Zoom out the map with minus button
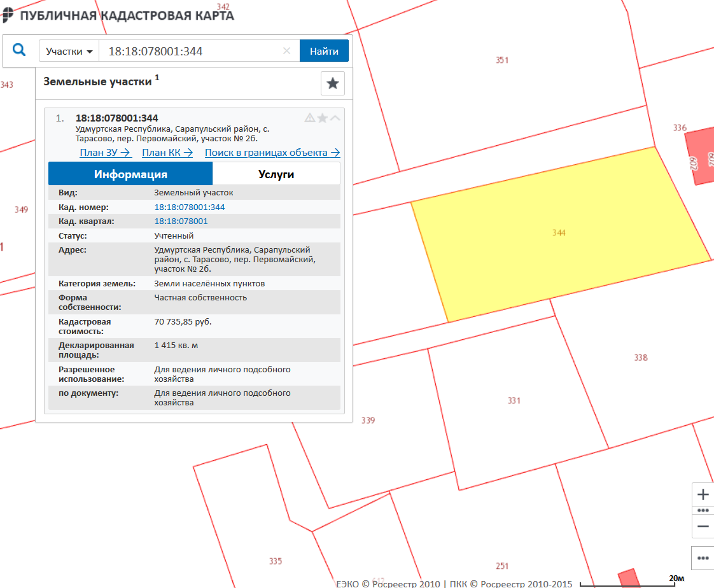Image resolution: width=714 pixels, height=588 pixels. pos(703,526)
